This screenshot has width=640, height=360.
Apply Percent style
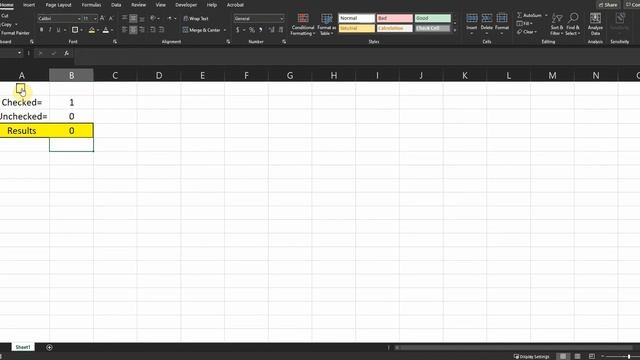point(251,30)
